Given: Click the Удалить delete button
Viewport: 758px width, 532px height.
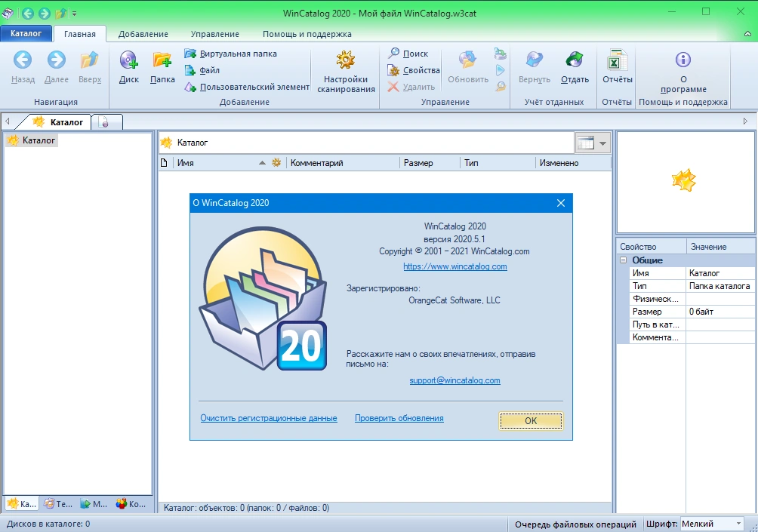Looking at the screenshot, I should point(411,87).
